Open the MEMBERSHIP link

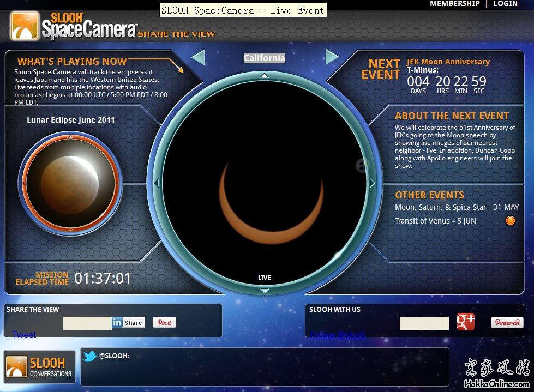(x=455, y=4)
